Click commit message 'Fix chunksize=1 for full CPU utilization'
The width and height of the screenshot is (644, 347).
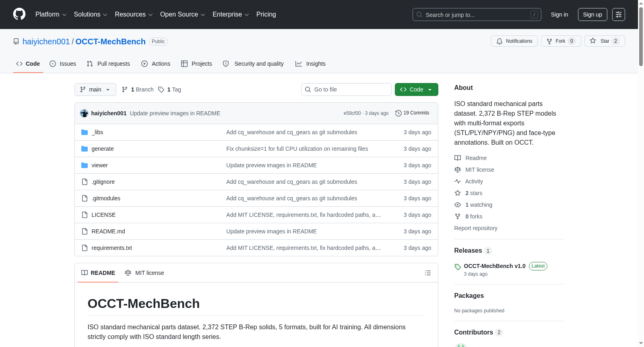[x=297, y=149]
